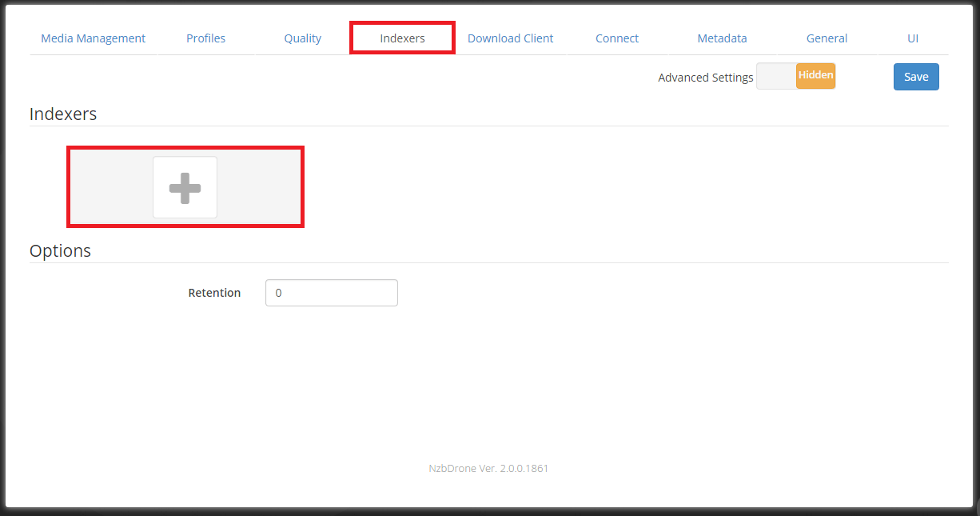Go to the General tab
980x516 pixels.
(827, 38)
